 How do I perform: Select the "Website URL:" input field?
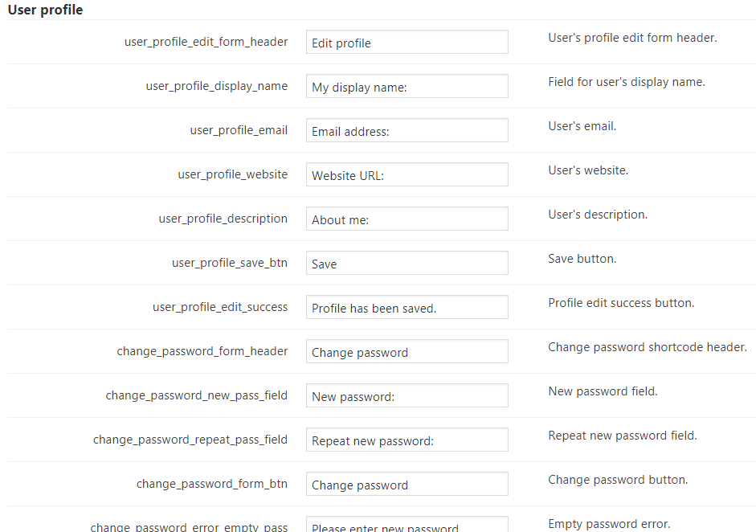click(407, 175)
